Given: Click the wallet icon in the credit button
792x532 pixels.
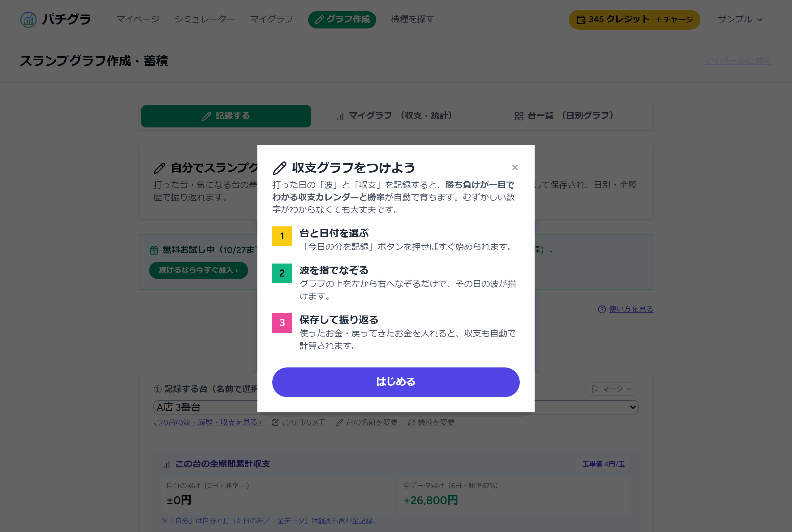Looking at the screenshot, I should click(581, 20).
